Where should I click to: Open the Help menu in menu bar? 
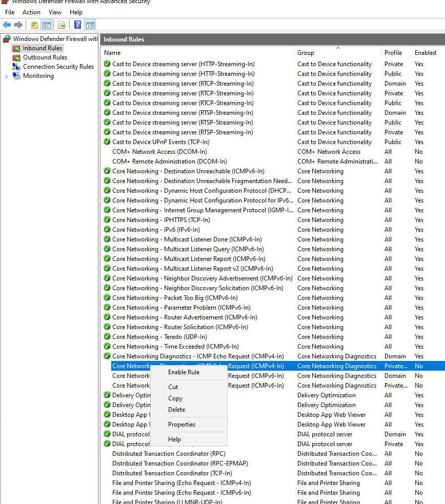76,12
